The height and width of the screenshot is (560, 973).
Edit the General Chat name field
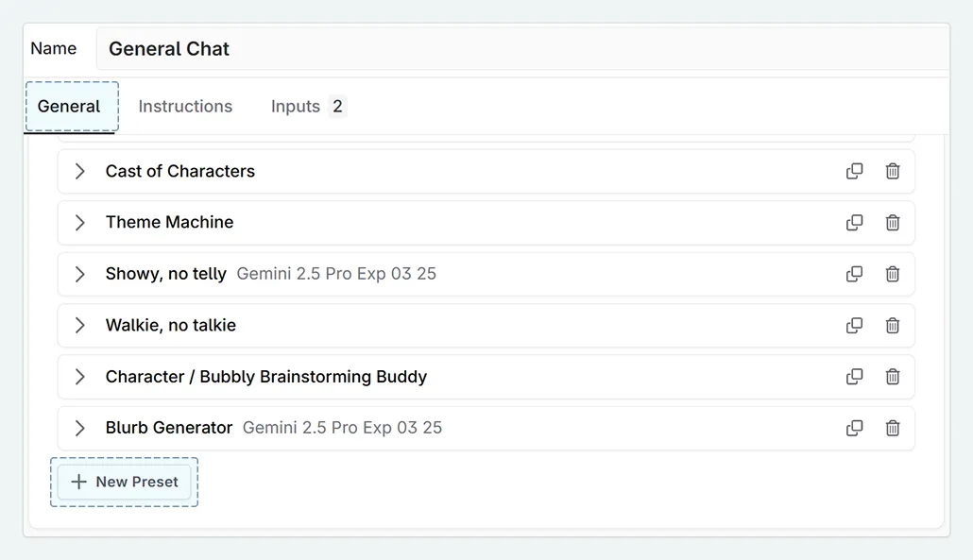[x=520, y=49]
